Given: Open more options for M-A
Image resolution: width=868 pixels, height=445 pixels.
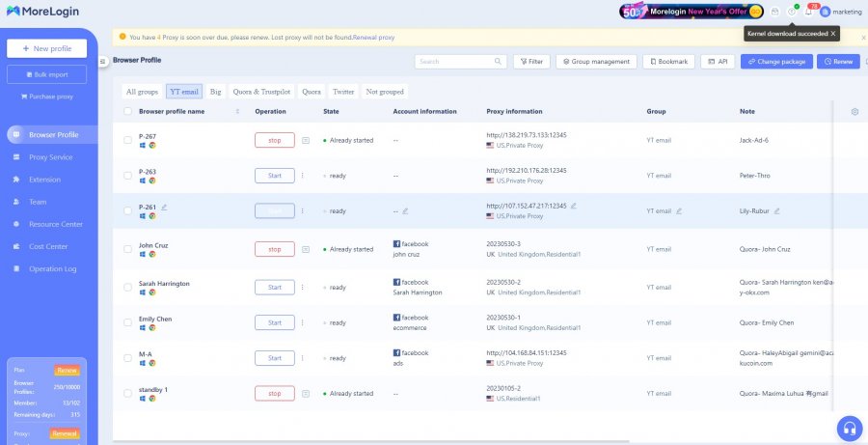Looking at the screenshot, I should tap(302, 358).
